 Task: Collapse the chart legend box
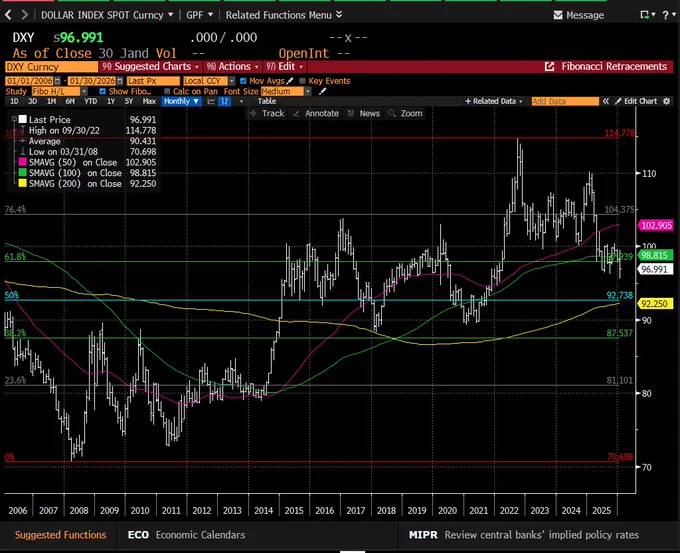tap(14, 118)
